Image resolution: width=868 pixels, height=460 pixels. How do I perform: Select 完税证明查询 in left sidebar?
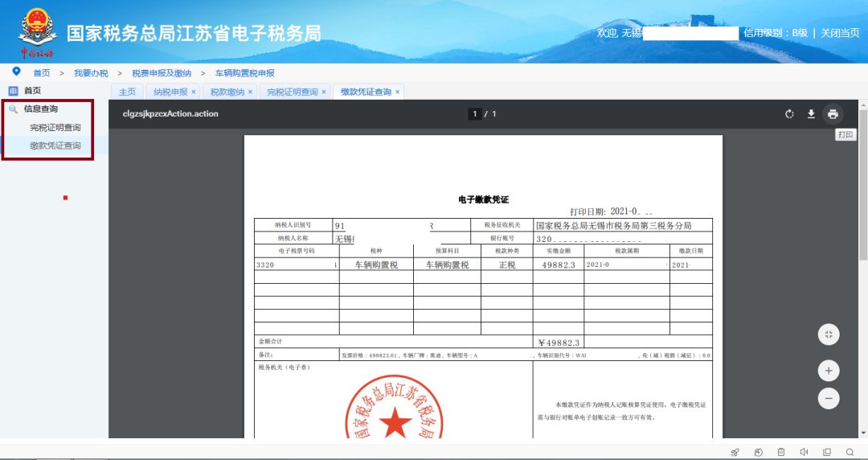click(x=55, y=128)
